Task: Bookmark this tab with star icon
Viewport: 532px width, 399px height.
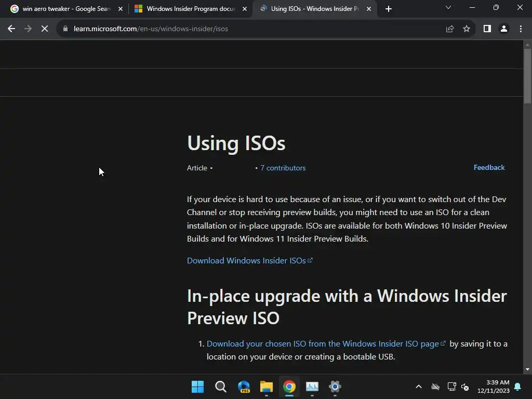Action: coord(467,29)
